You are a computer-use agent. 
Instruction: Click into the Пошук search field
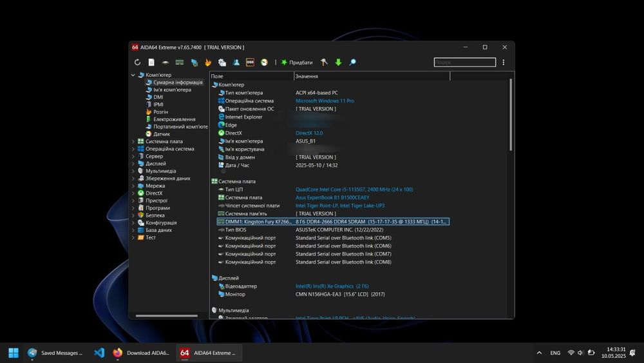[x=464, y=62]
